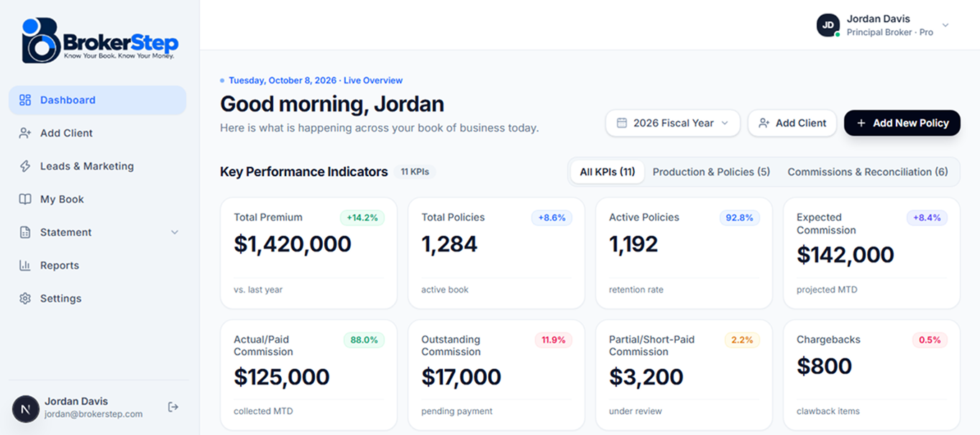Open Reports using the bar chart icon

[x=25, y=265]
